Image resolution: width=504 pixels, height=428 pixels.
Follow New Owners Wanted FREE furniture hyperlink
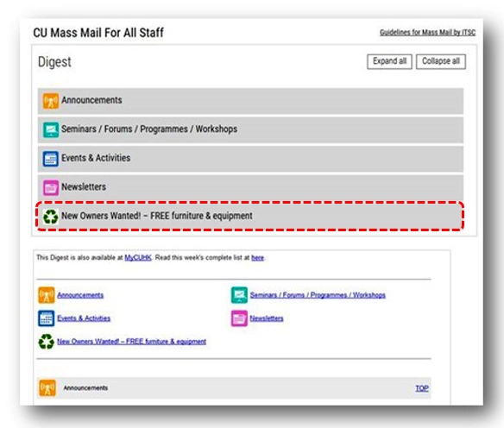tap(131, 341)
